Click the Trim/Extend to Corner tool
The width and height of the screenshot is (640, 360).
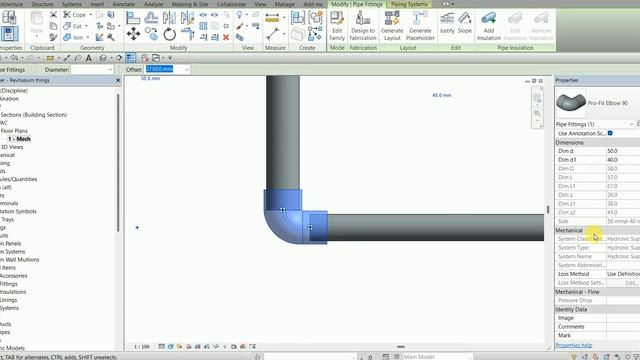coord(187,34)
